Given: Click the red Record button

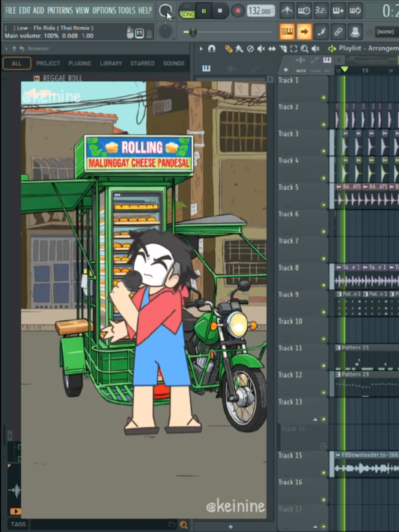Looking at the screenshot, I should [x=237, y=11].
